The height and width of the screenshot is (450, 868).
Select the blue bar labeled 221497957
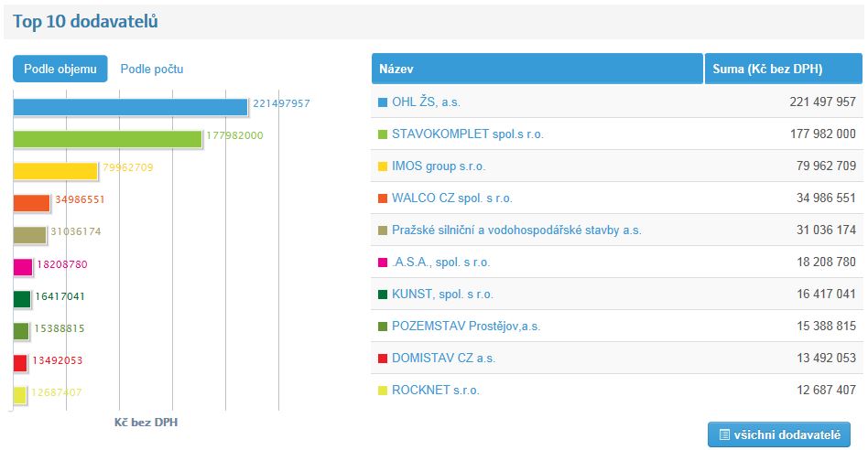[130, 107]
